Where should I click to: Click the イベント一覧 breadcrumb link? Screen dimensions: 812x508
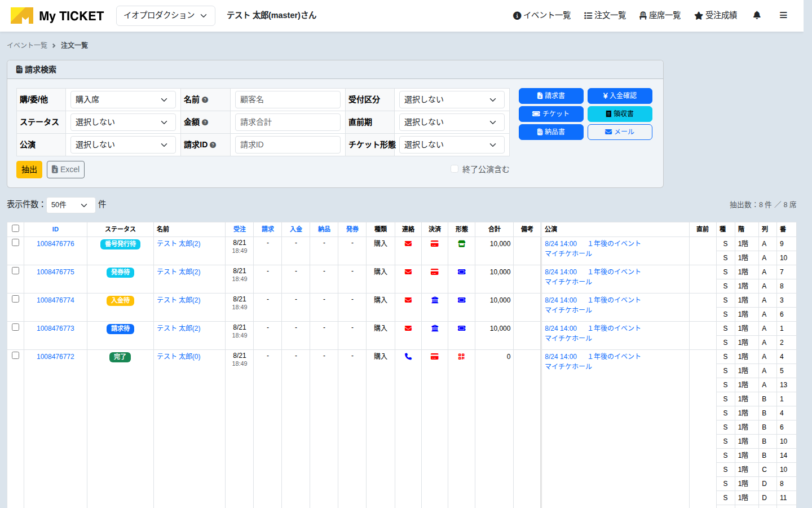(x=27, y=46)
